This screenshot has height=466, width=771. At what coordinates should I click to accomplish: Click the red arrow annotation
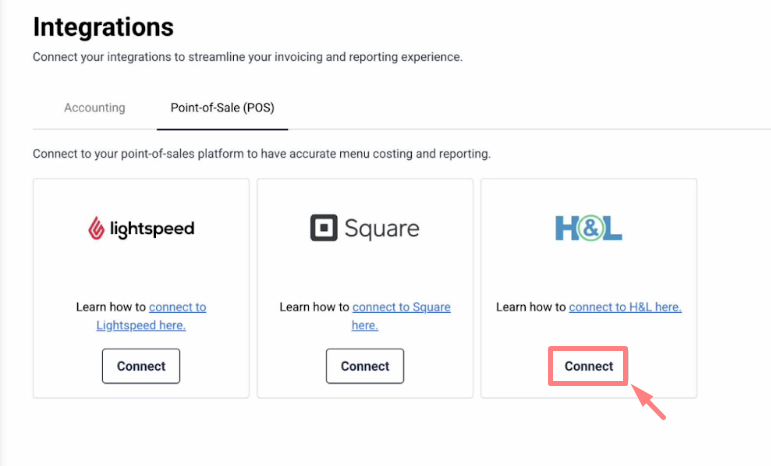pos(649,402)
